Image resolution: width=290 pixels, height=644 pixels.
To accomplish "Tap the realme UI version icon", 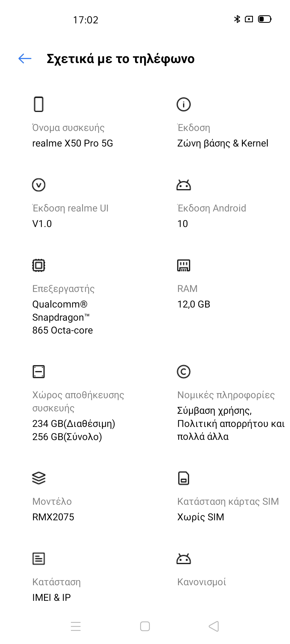I will (39, 185).
